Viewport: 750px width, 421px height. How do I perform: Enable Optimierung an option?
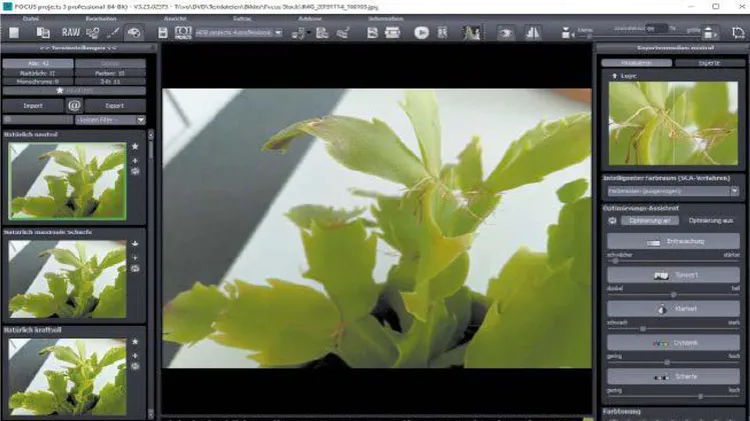click(x=650, y=221)
